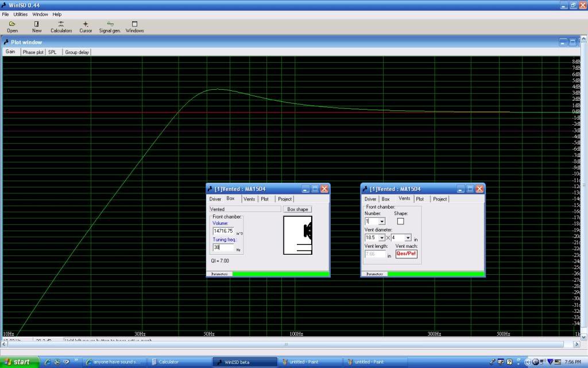Click the horizontal scrollbar right arrow
Screen dimensions: 588x368
pos(577,344)
